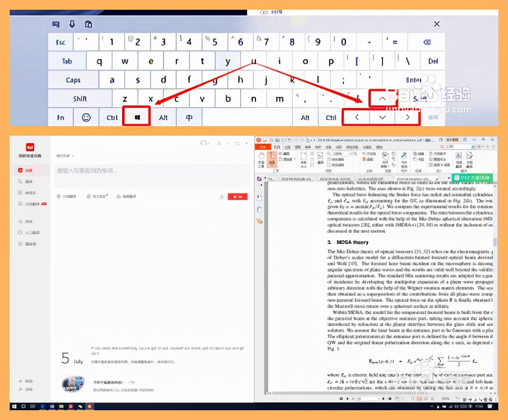Tap the Esc key
The image size is (508, 420).
click(61, 42)
